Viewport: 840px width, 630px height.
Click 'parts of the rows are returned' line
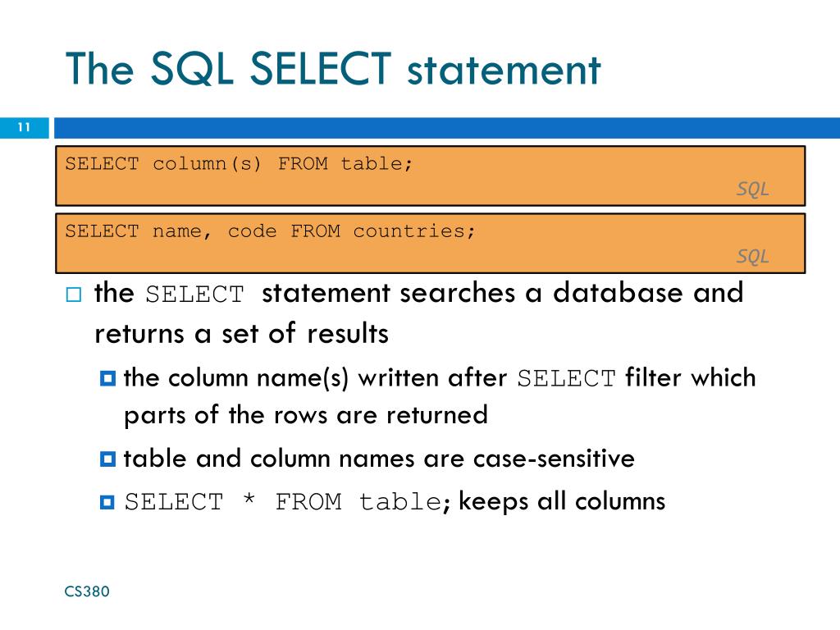(306, 416)
